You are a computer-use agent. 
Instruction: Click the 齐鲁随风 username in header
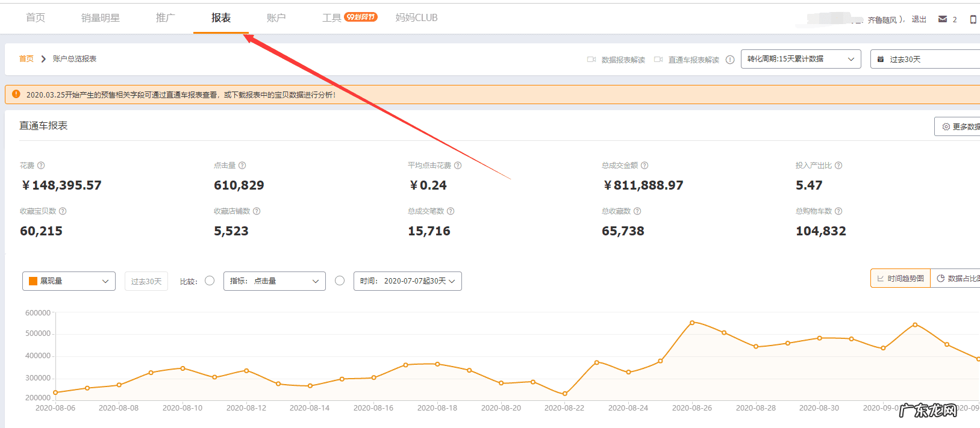point(882,20)
